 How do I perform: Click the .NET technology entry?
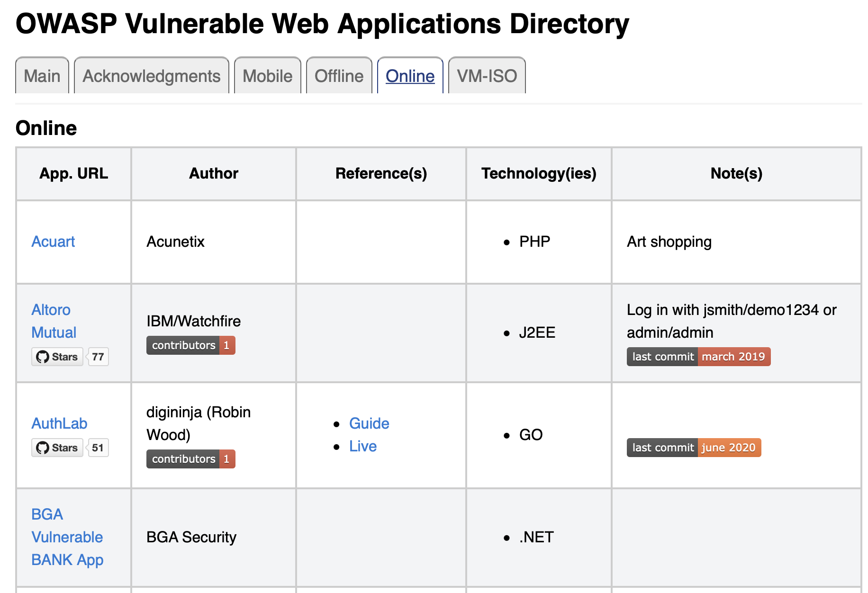pyautogui.click(x=537, y=537)
